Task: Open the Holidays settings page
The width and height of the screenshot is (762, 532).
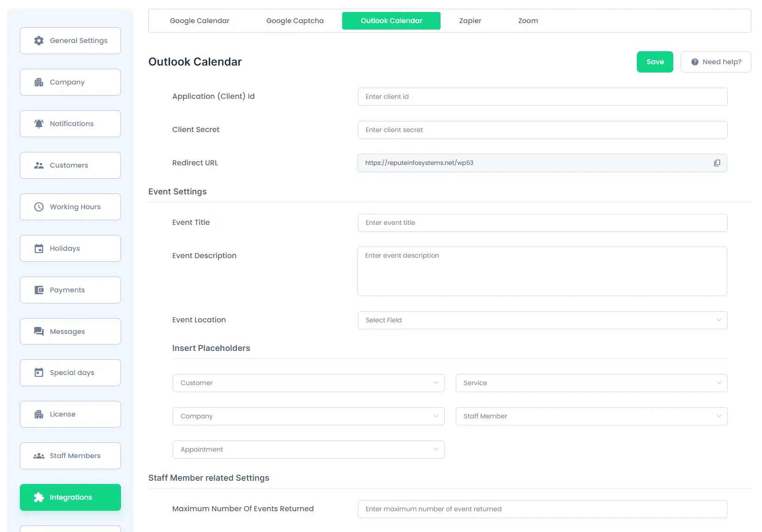Action: coord(70,248)
